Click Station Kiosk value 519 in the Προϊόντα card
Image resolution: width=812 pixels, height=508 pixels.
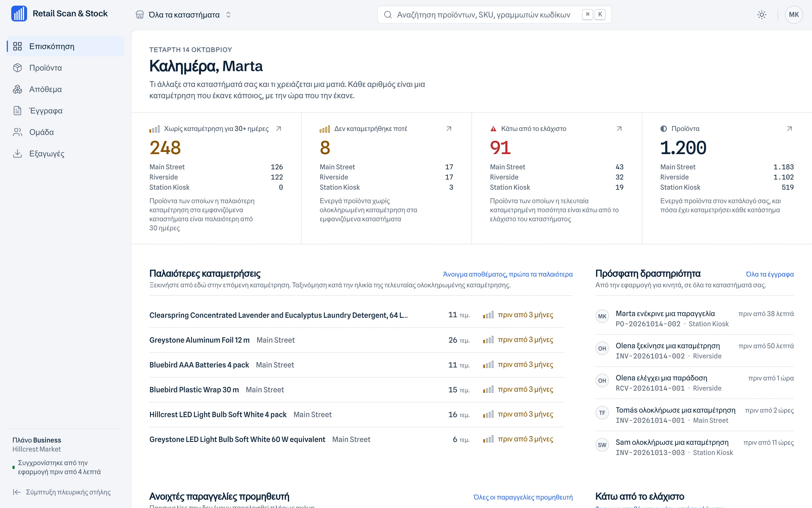787,187
